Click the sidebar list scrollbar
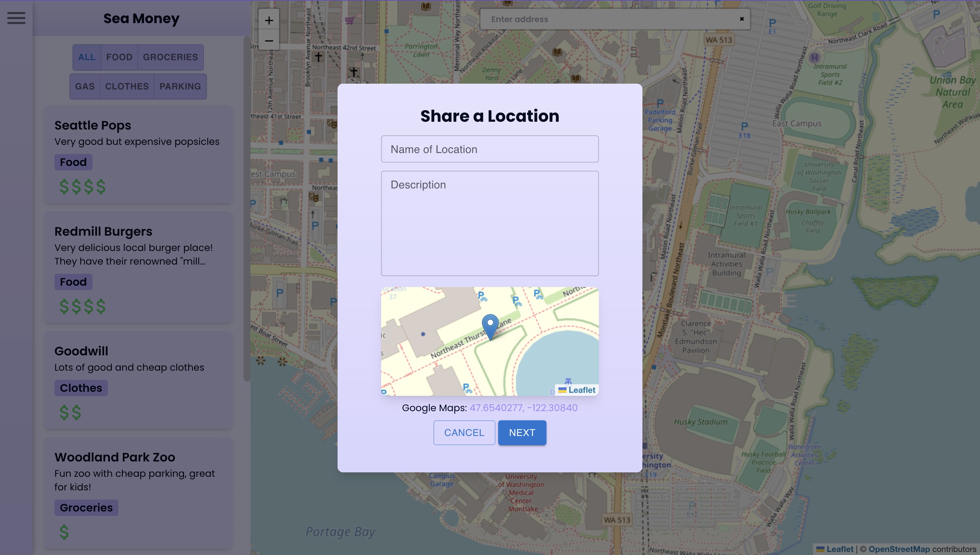The height and width of the screenshot is (555, 980). pos(247,209)
